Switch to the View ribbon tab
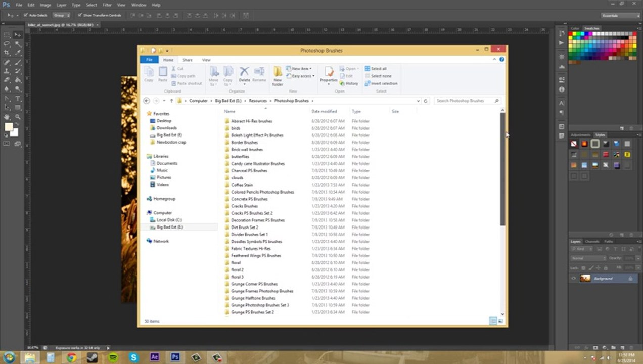The width and height of the screenshot is (643, 364). [x=206, y=60]
